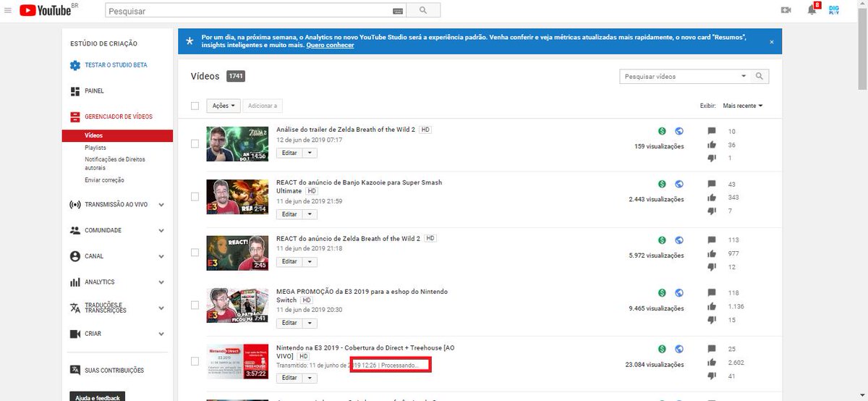
Task: Open the Mais recente sort dropdown
Action: point(743,106)
